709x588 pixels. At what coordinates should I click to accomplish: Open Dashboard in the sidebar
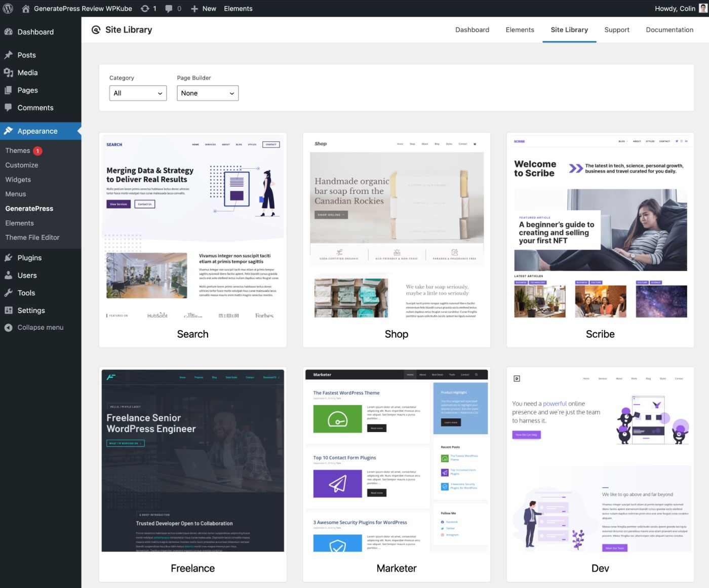(35, 32)
